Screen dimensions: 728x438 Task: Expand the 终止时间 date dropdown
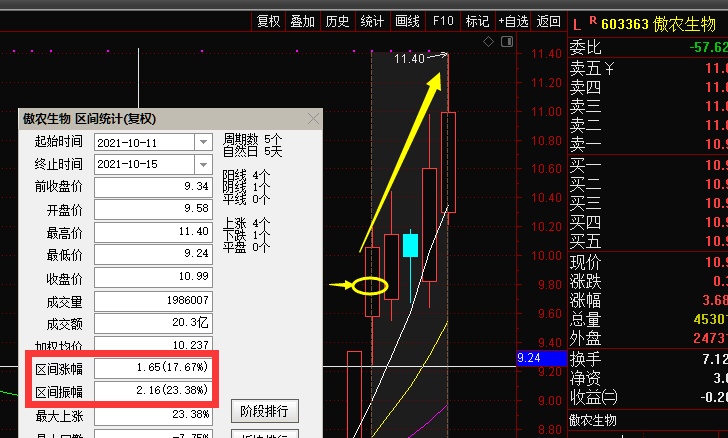coord(203,164)
